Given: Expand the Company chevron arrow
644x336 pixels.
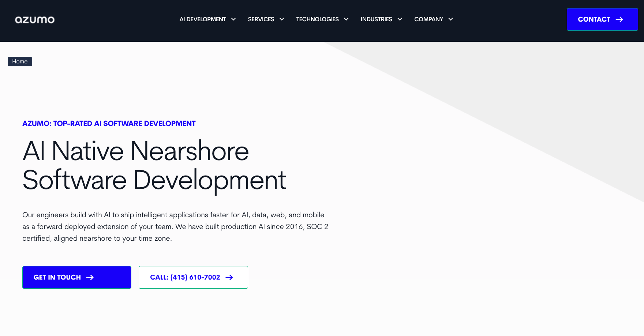Looking at the screenshot, I should pyautogui.click(x=450, y=19).
